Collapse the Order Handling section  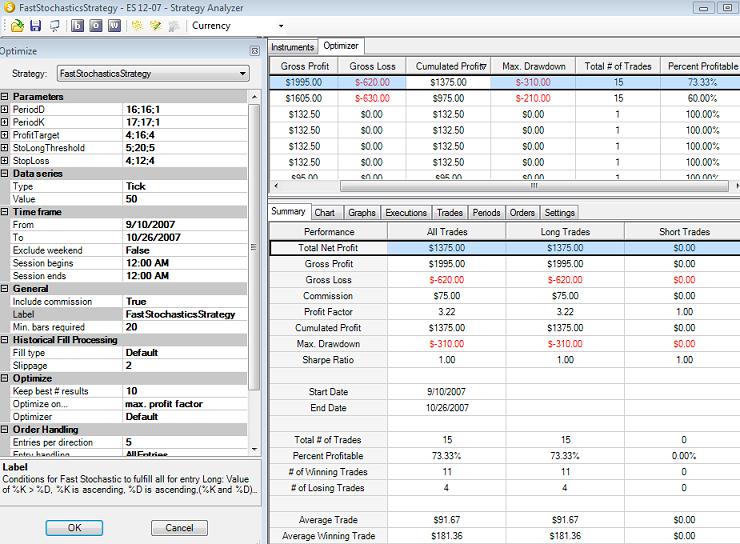pyautogui.click(x=4, y=429)
